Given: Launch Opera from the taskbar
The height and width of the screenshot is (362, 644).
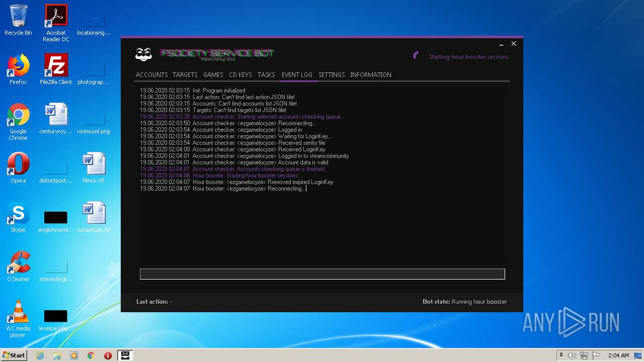Looking at the screenshot, I should tap(108, 355).
